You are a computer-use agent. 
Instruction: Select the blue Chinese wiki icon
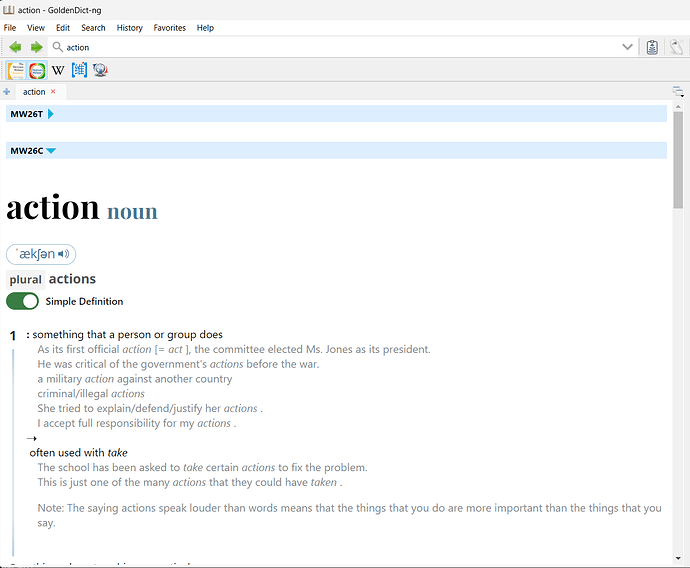79,70
